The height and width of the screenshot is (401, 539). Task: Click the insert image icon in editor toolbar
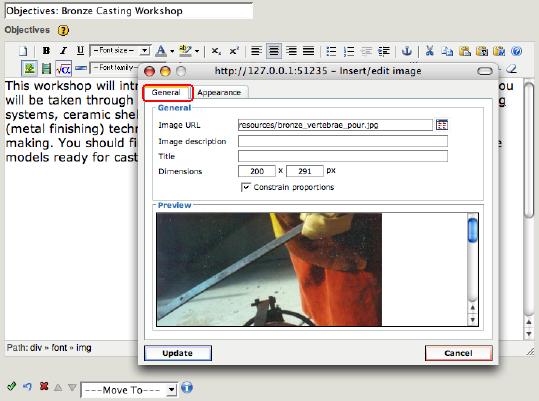point(29,68)
